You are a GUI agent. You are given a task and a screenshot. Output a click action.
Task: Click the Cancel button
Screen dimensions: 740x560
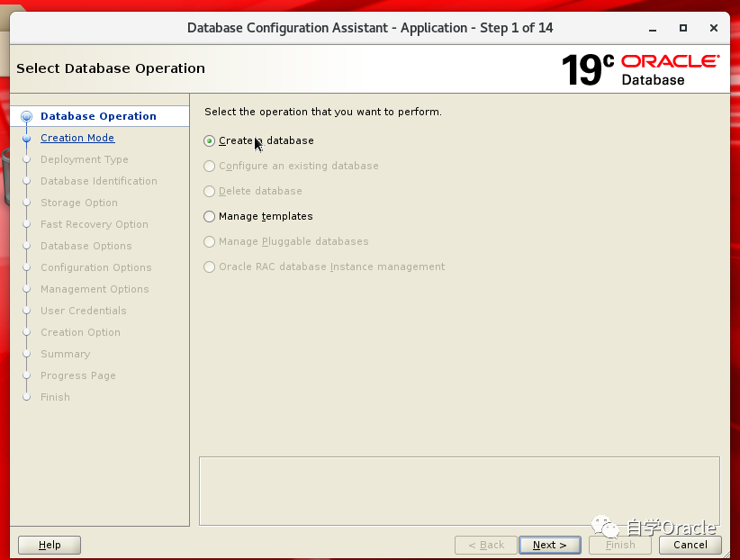click(x=690, y=545)
